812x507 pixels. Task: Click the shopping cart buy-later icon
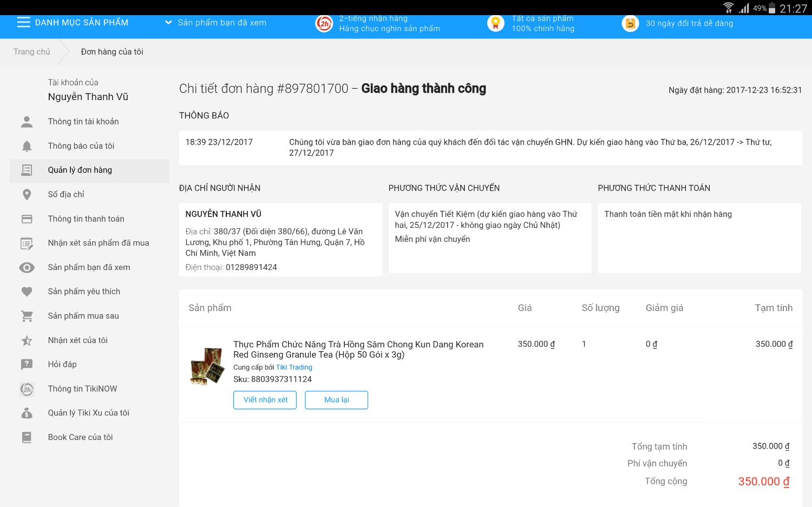coord(27,316)
